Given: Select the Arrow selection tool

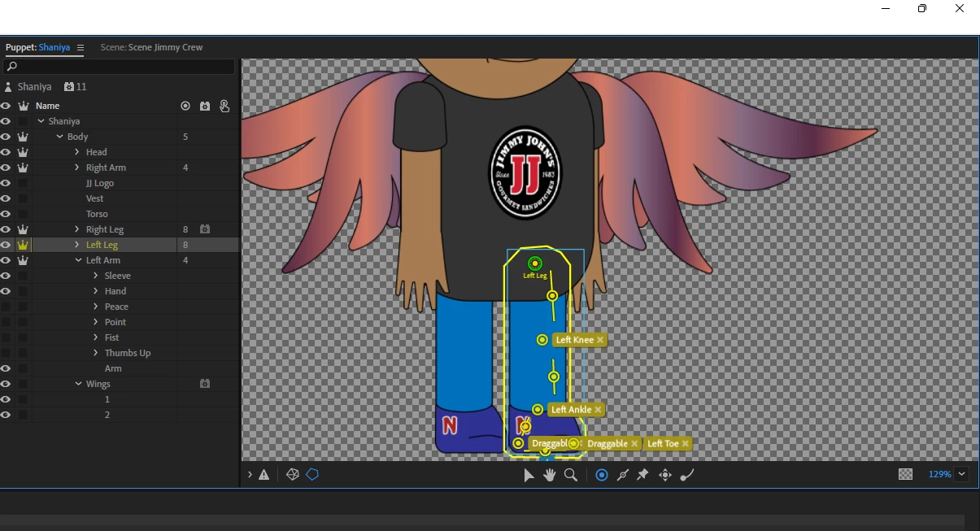Looking at the screenshot, I should pyautogui.click(x=529, y=475).
